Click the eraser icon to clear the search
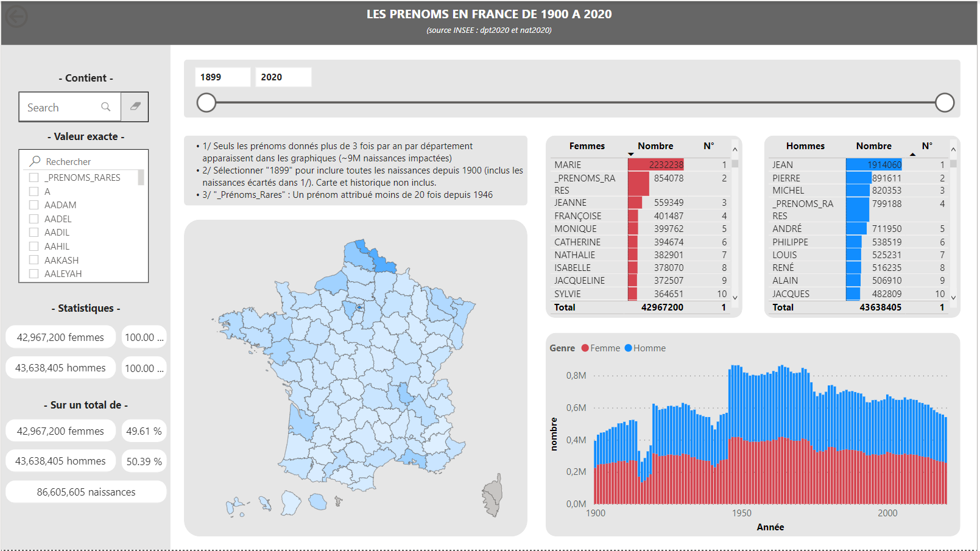Viewport: 980px width, 551px height. point(134,107)
